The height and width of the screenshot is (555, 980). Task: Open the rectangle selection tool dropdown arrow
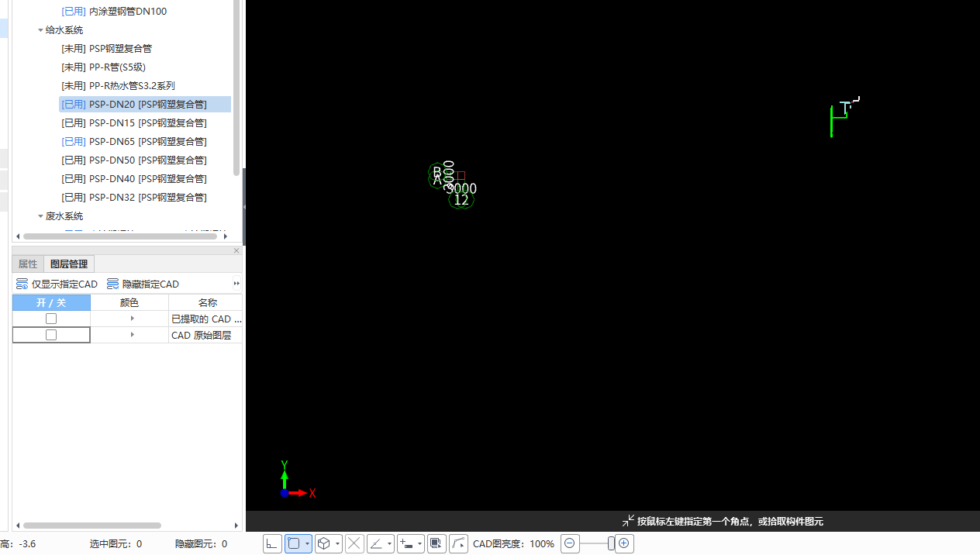(308, 544)
